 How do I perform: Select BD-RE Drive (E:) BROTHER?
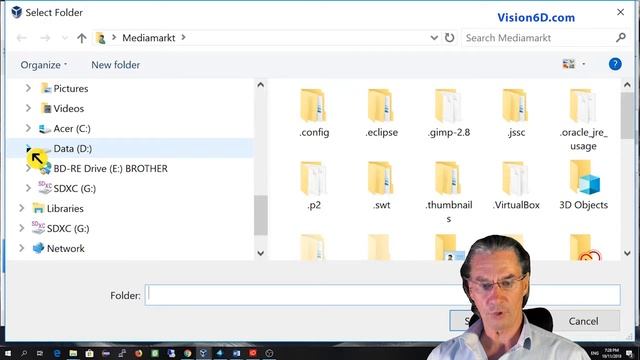[111, 168]
